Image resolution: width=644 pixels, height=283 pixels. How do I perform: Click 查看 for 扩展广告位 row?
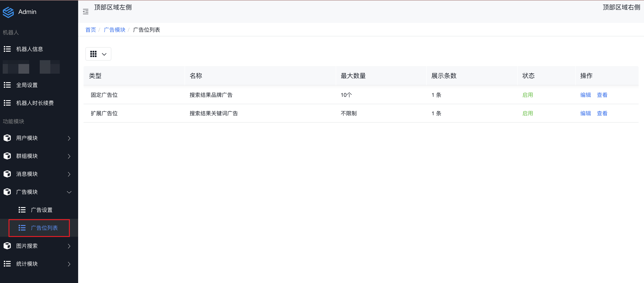[x=602, y=113]
